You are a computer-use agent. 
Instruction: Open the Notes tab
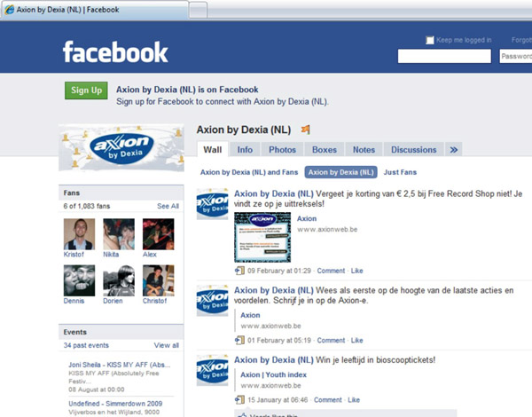pos(364,150)
